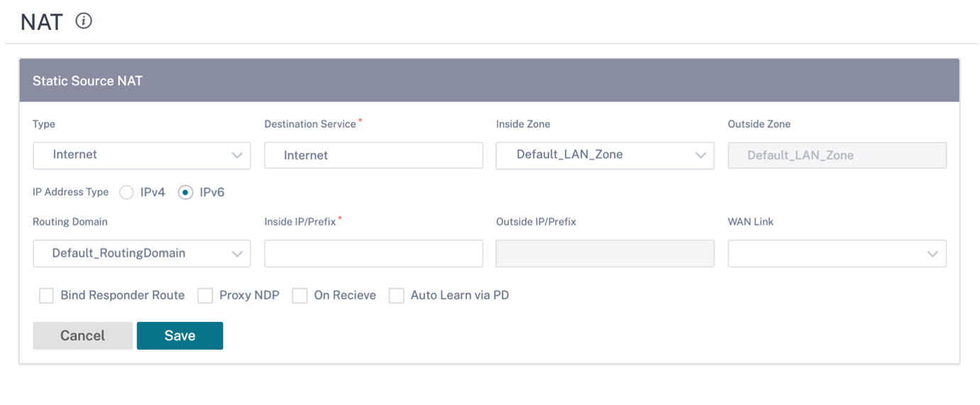Image resolution: width=980 pixels, height=405 pixels.
Task: Toggle the On Recieve checkbox
Action: point(299,296)
